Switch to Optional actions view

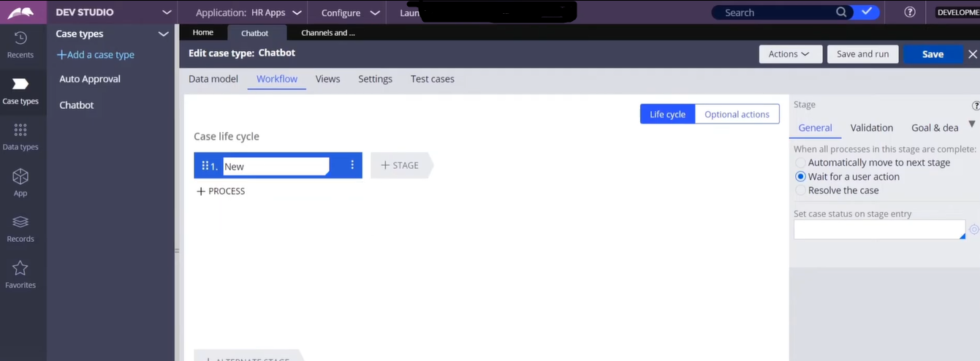pyautogui.click(x=737, y=114)
